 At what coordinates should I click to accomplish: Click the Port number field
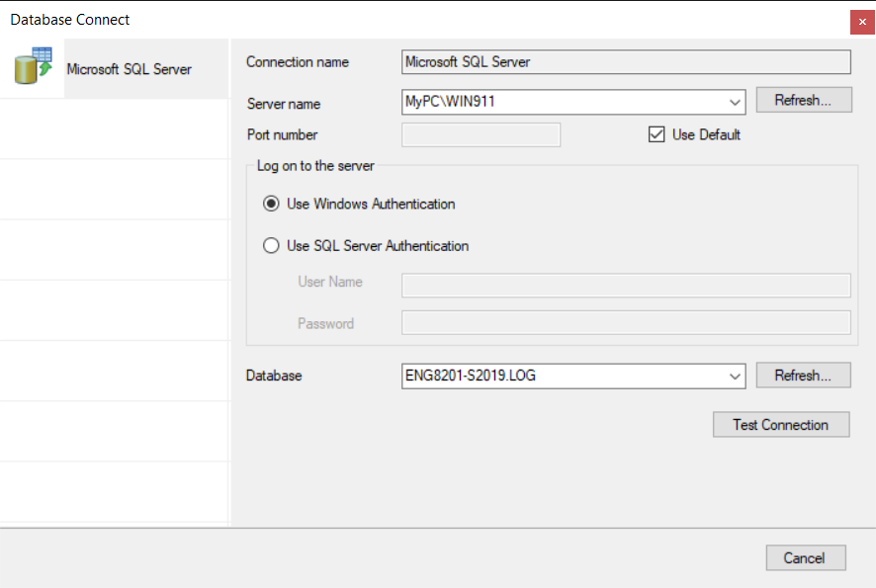click(x=481, y=135)
